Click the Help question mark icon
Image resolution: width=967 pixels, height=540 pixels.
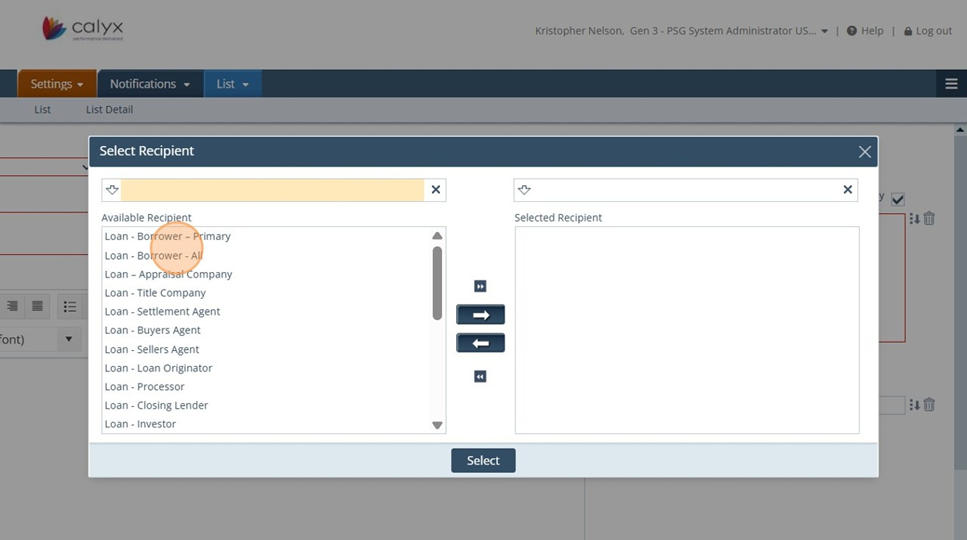pos(852,31)
